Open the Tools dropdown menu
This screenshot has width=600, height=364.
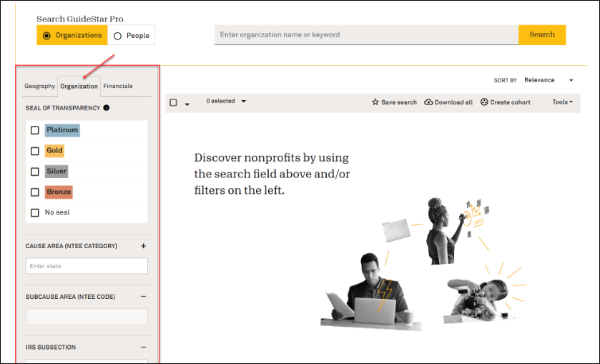(563, 102)
